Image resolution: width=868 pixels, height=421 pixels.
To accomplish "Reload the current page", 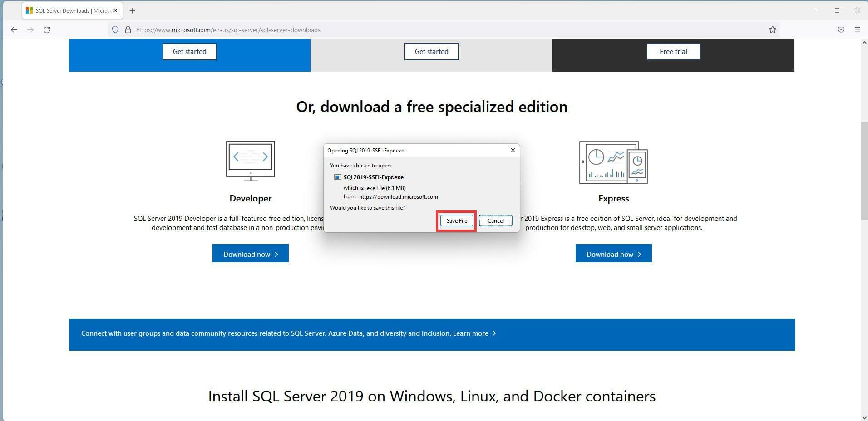I will (x=47, y=29).
